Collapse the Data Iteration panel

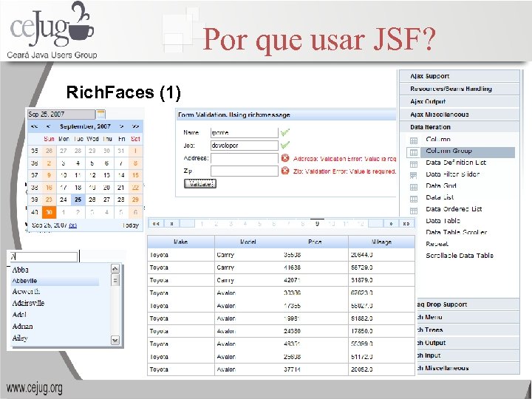460,127
